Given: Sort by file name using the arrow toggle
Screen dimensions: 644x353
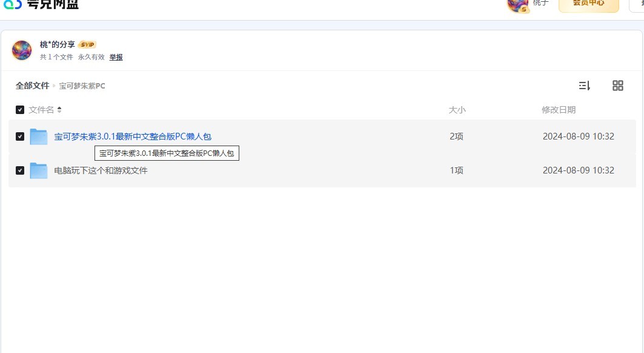Looking at the screenshot, I should [x=59, y=110].
